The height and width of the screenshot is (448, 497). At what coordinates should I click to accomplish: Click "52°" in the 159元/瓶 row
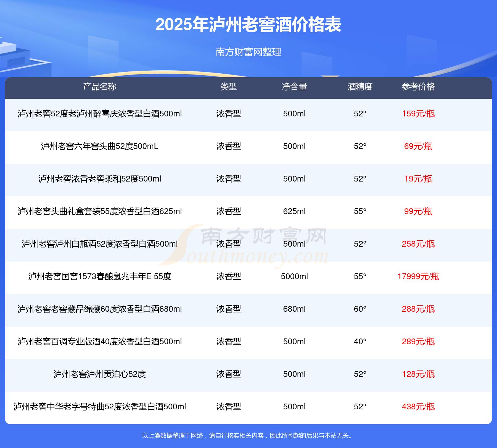tap(360, 114)
